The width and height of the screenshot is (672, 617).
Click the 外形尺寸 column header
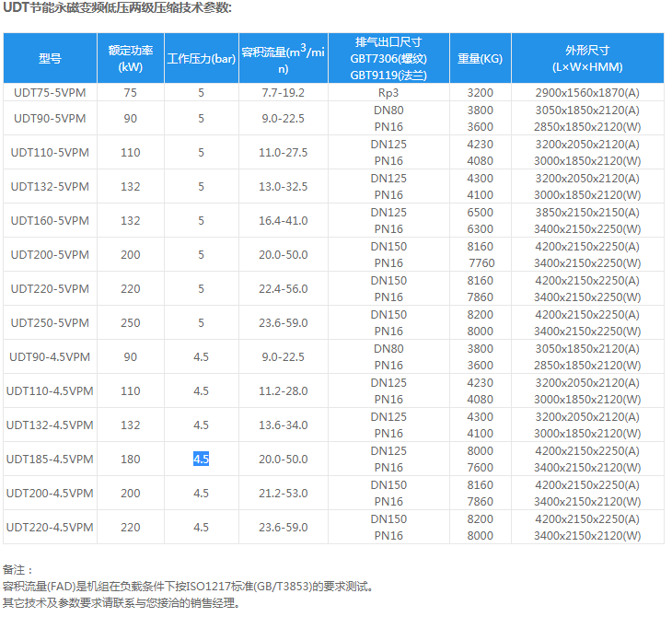(x=587, y=58)
